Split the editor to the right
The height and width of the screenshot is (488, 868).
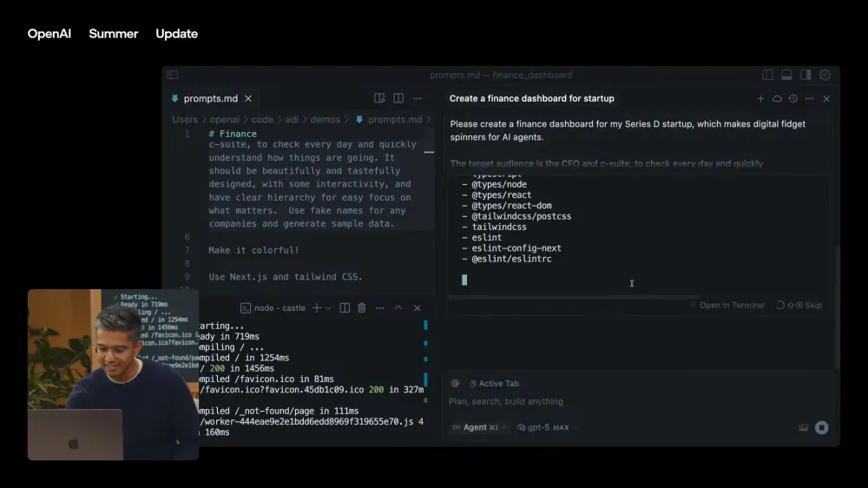(x=398, y=98)
